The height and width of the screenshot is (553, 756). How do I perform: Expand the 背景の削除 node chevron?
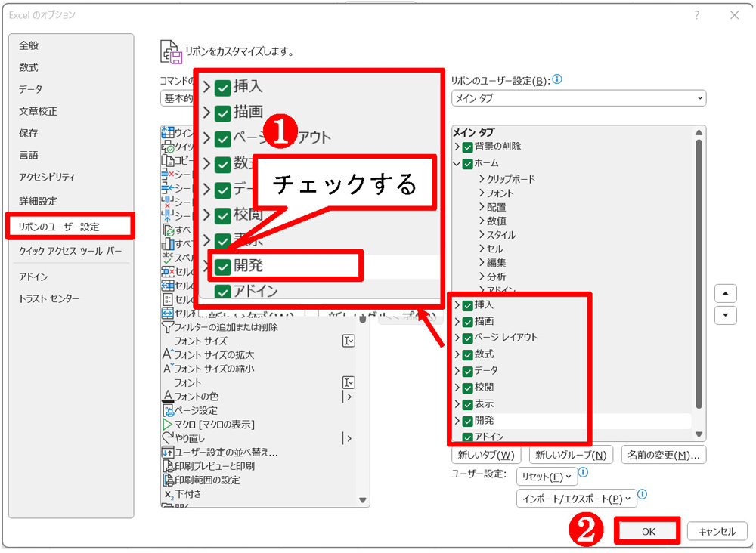457,147
